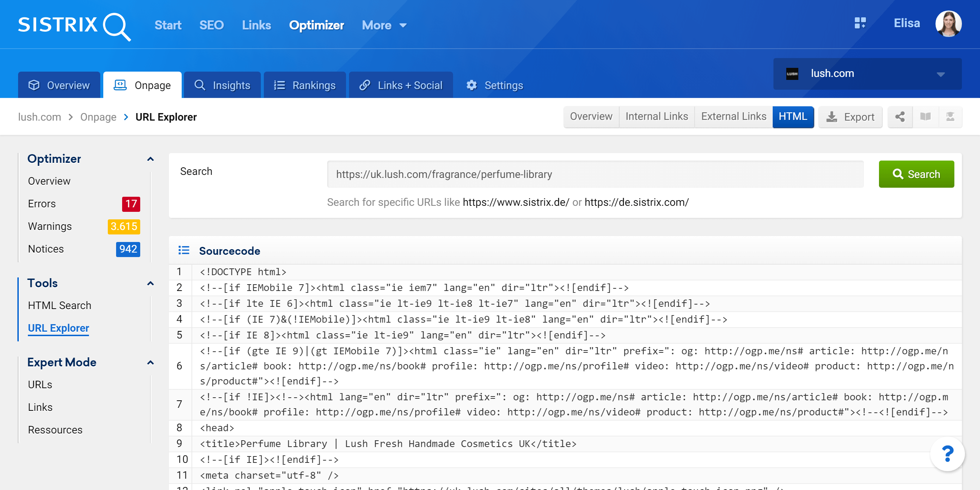
Task: Collapse the Expert Mode sidebar section
Action: (x=151, y=363)
